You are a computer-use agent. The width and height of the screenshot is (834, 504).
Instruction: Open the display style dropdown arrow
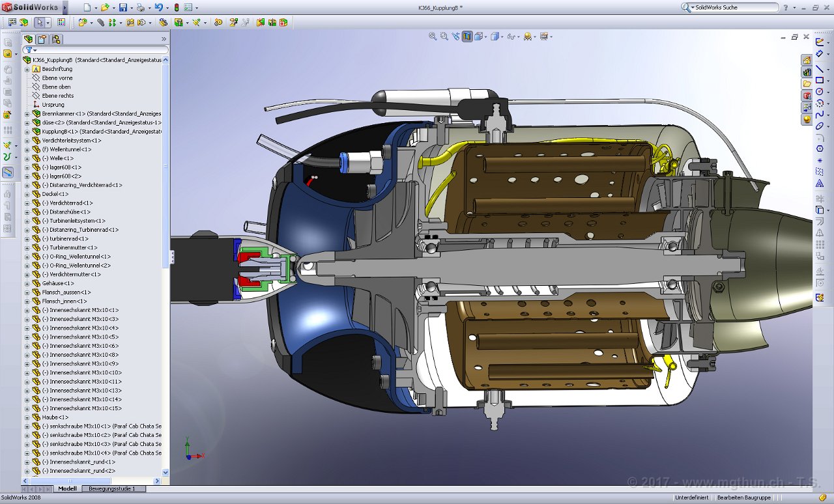point(502,37)
